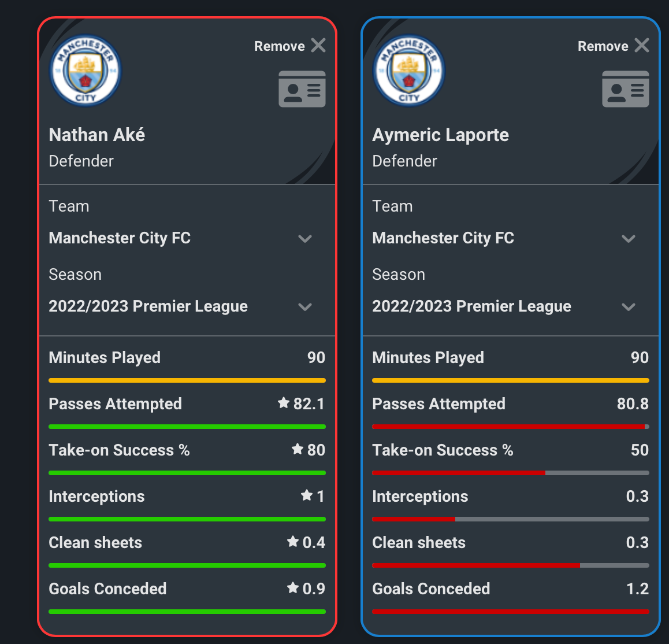Viewport: 669px width, 644px height.
Task: Click Remove text on Nathan Aké card
Action: click(280, 46)
